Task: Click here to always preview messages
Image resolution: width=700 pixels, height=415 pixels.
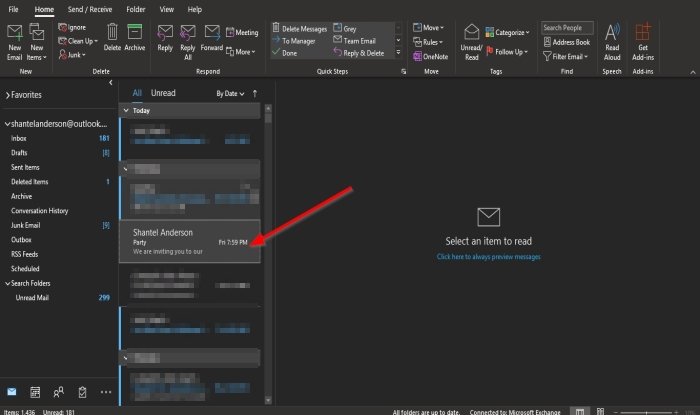Action: pos(488,257)
